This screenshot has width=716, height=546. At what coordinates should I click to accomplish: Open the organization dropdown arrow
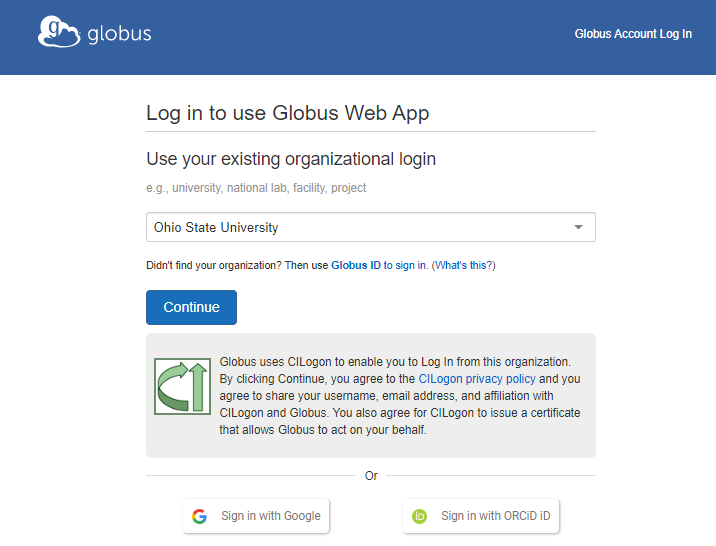click(578, 227)
